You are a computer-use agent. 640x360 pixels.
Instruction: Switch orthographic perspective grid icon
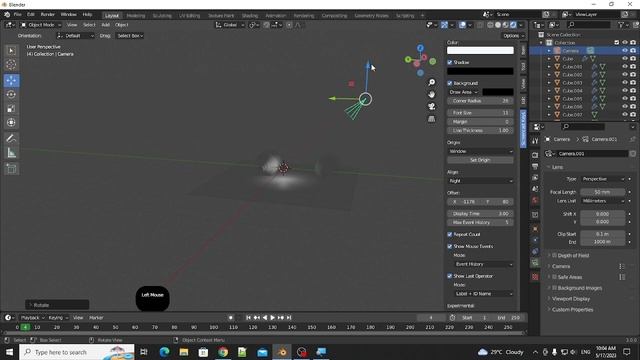[431, 119]
